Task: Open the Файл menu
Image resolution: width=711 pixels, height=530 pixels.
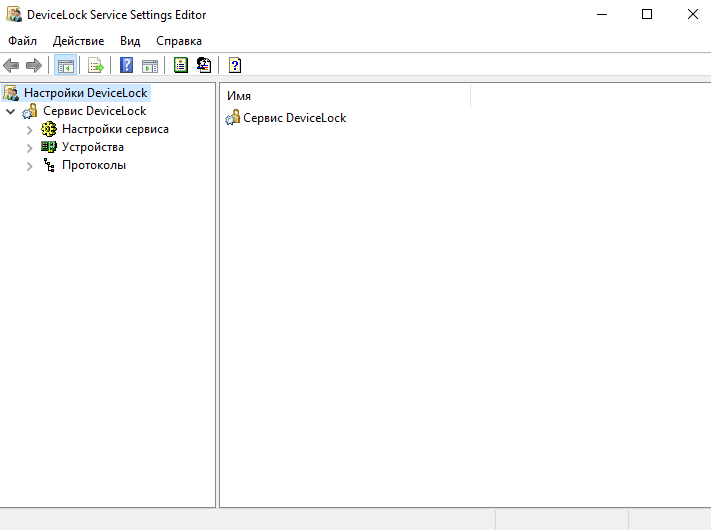Action: pos(22,41)
